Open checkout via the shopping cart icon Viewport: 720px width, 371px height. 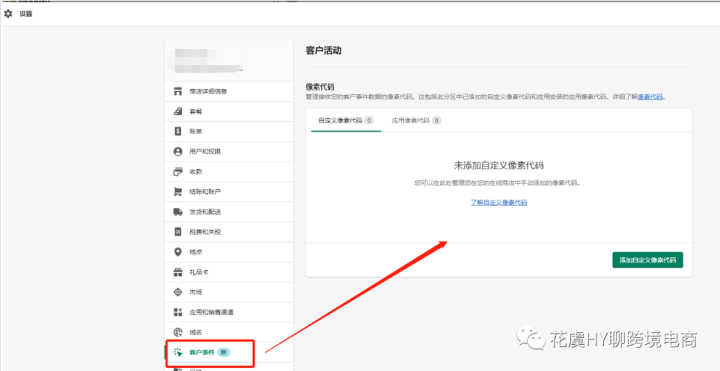point(178,191)
